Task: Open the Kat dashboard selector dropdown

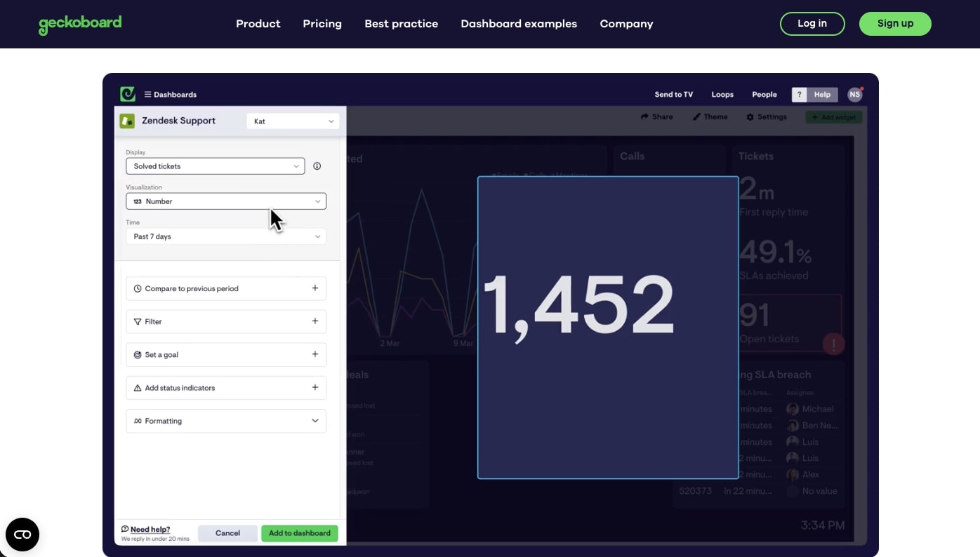Action: (293, 121)
